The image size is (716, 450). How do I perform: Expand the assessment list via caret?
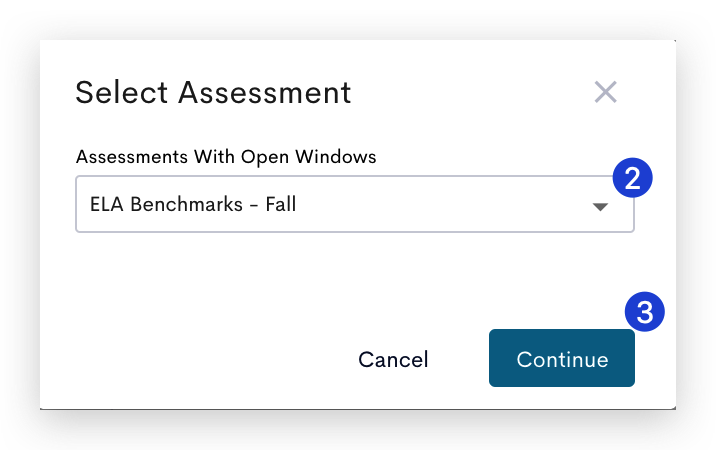600,207
